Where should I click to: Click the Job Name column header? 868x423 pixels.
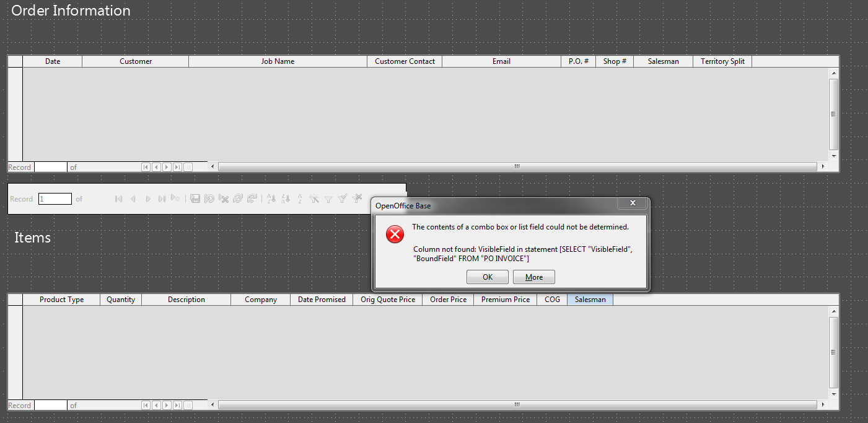[x=278, y=61]
